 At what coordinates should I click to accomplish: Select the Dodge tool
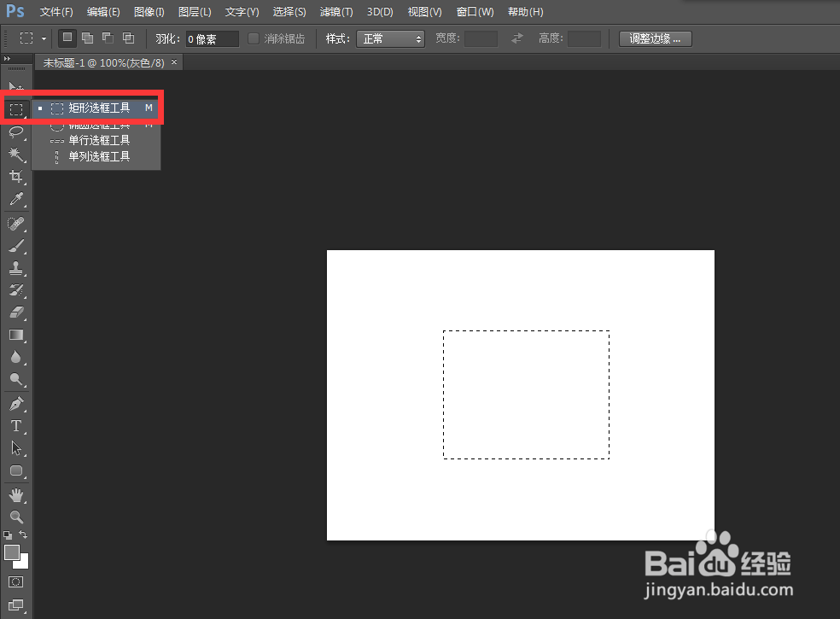[x=16, y=379]
